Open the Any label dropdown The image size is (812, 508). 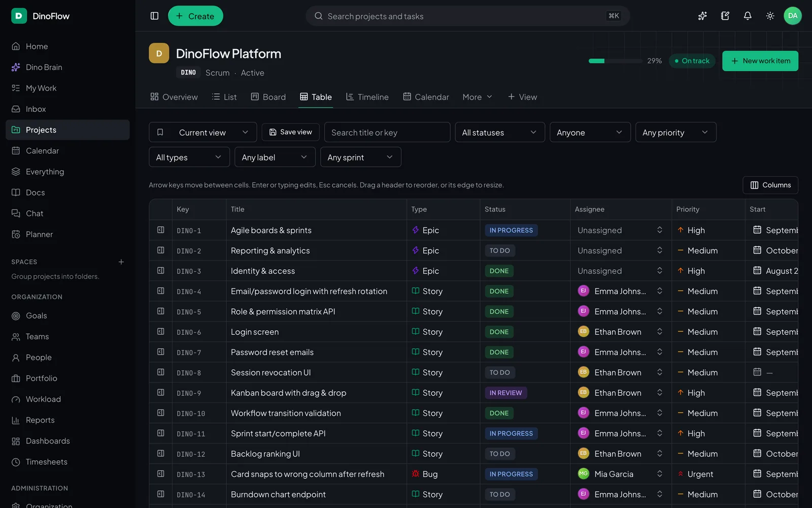click(275, 157)
